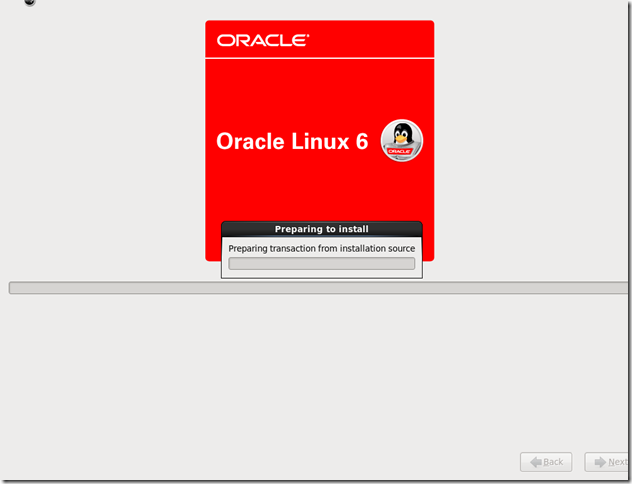Viewport: 632px width, 484px height.
Task: Click the transaction progress bar in dialog
Action: pyautogui.click(x=322, y=264)
